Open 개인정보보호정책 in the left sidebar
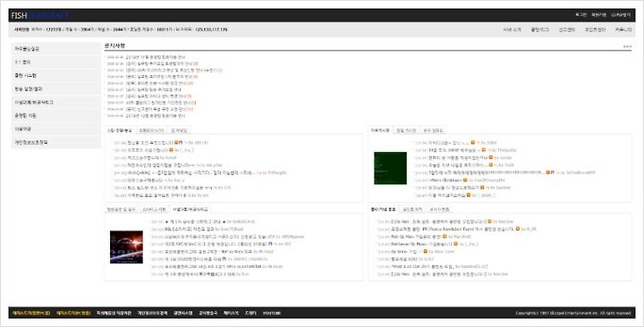The height and width of the screenshot is (327, 644). tap(55, 142)
